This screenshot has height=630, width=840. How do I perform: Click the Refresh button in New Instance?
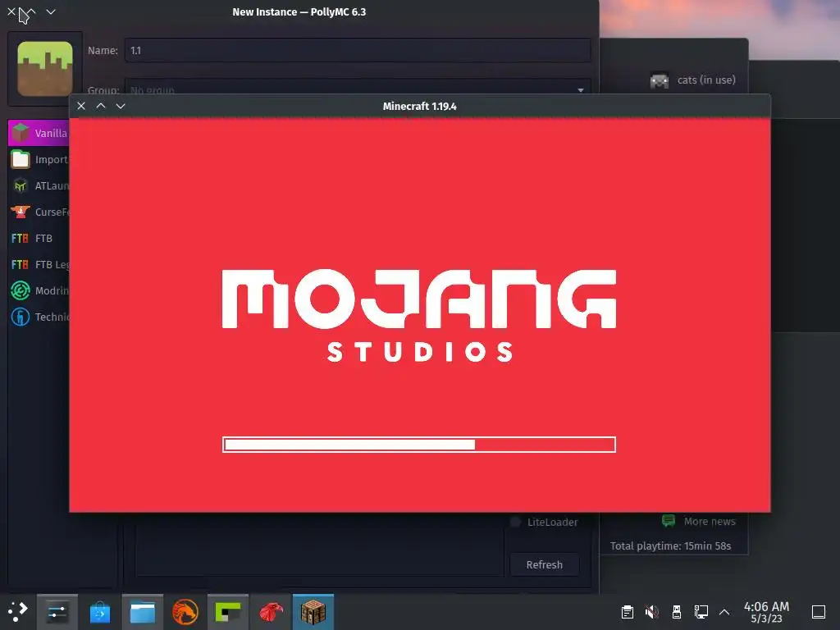[x=545, y=564]
